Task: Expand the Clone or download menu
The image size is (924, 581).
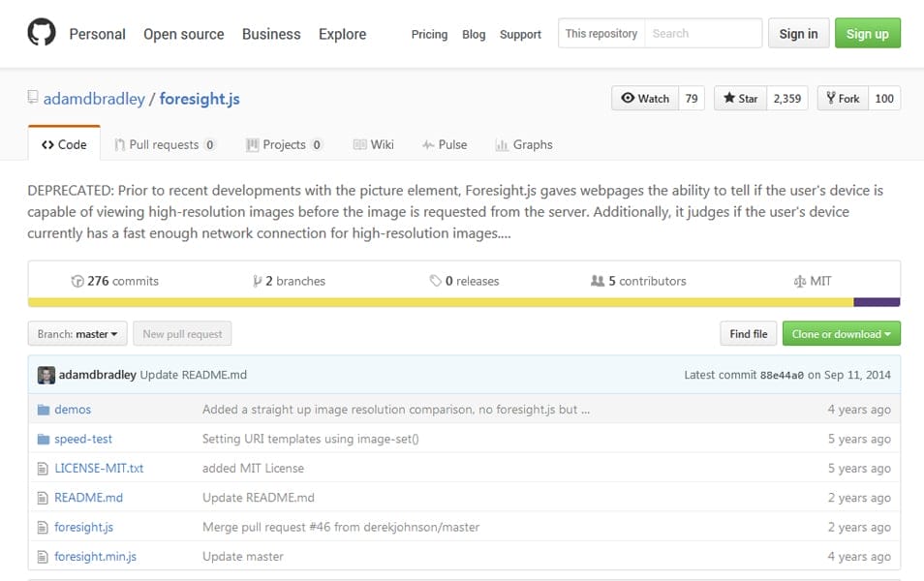Action: pyautogui.click(x=841, y=333)
